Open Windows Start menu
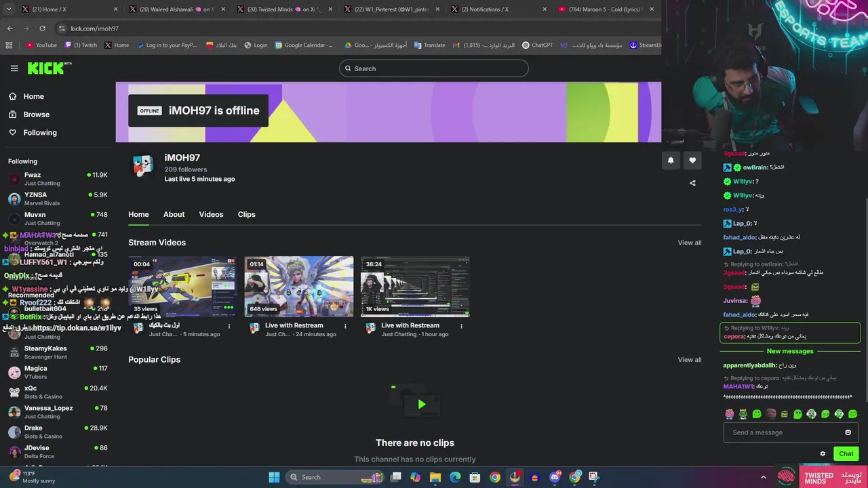This screenshot has height=488, width=868. point(274,477)
